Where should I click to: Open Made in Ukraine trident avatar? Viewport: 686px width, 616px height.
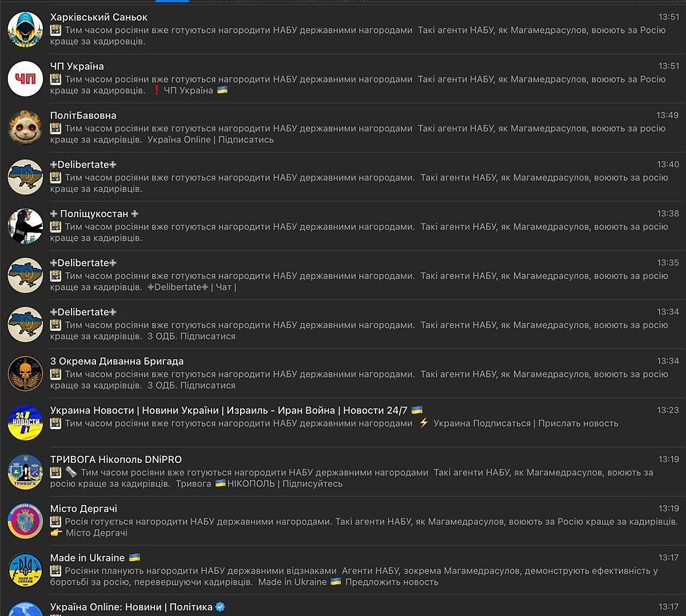coord(25,570)
